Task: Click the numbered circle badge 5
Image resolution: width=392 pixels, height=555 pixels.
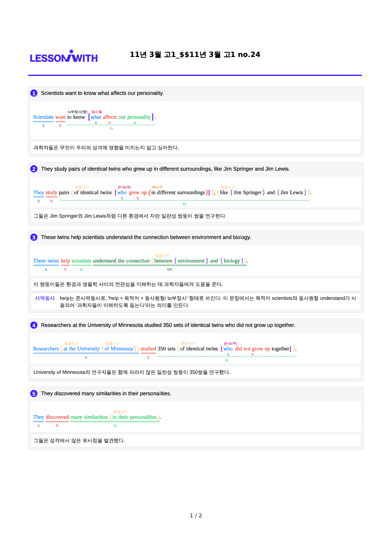Action: click(x=34, y=394)
